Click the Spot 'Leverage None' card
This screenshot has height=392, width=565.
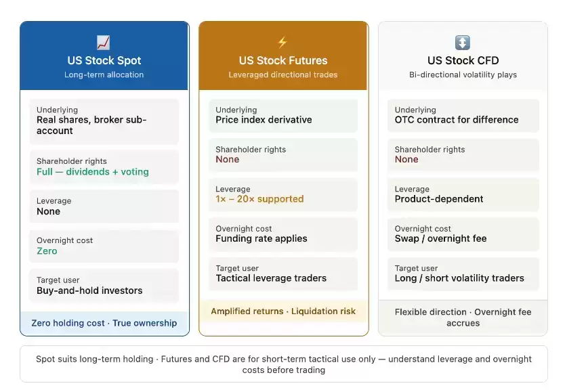coord(104,206)
